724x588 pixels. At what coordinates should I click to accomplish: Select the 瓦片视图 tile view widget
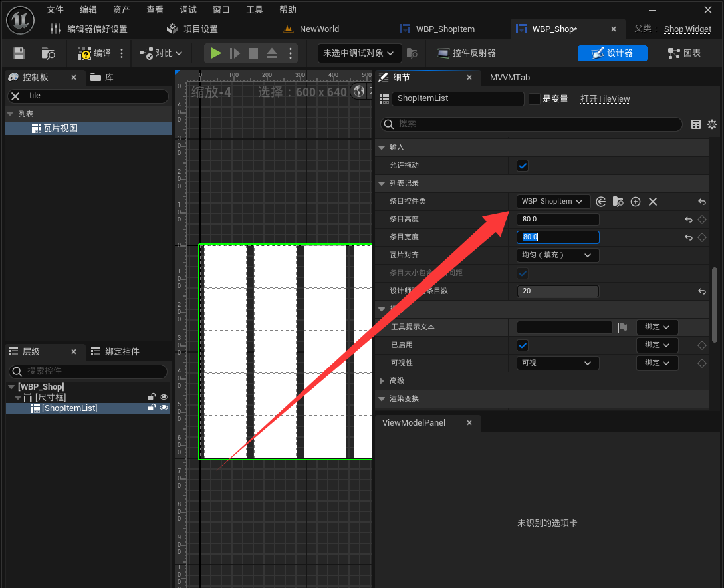pos(88,128)
